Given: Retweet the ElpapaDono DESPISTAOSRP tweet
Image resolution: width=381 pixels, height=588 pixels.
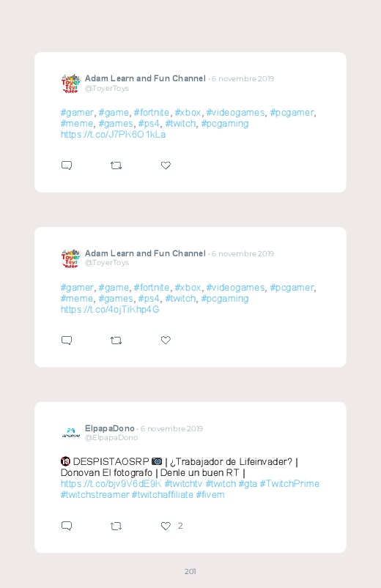Looking at the screenshot, I should (116, 526).
